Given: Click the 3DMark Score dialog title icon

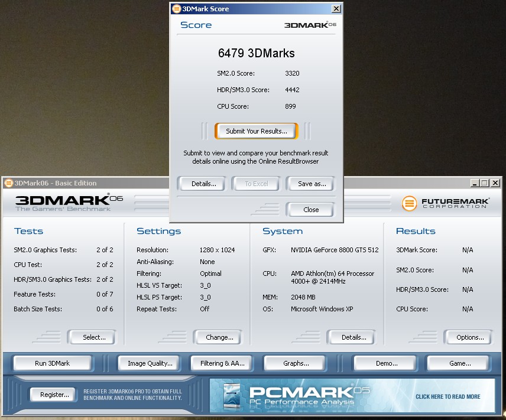Looking at the screenshot, I should pos(177,9).
